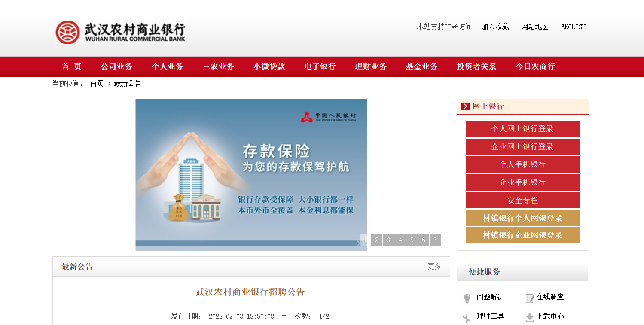Click the lightbulb icon next to 问题解决

click(x=467, y=298)
